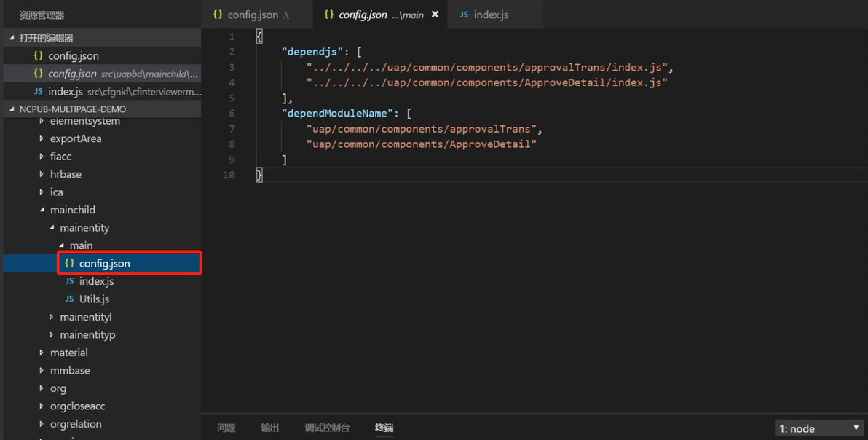Switch to the index.js editor tab

coord(490,15)
